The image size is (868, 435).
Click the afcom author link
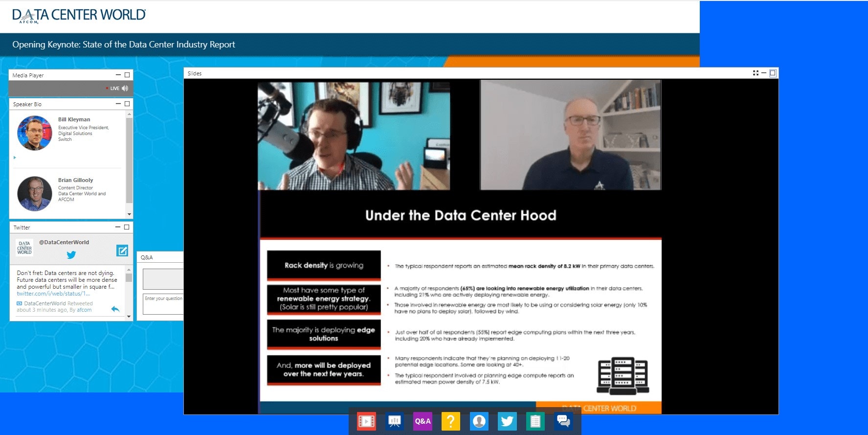pos(84,310)
